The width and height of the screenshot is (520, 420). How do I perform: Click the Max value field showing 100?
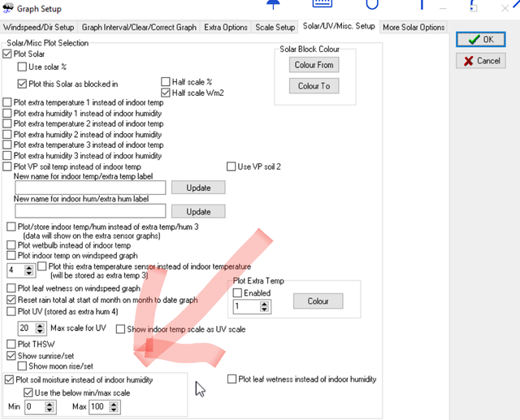coord(99,407)
